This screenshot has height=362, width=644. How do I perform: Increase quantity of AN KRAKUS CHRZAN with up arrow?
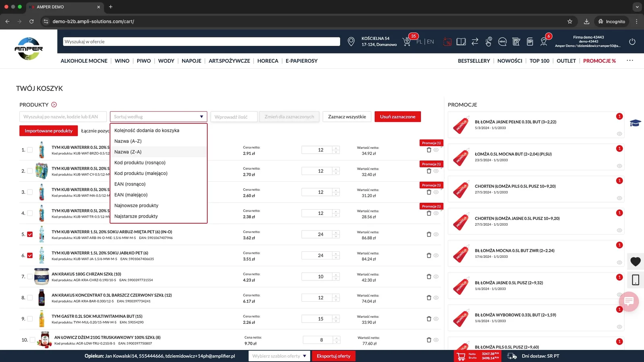(336, 274)
